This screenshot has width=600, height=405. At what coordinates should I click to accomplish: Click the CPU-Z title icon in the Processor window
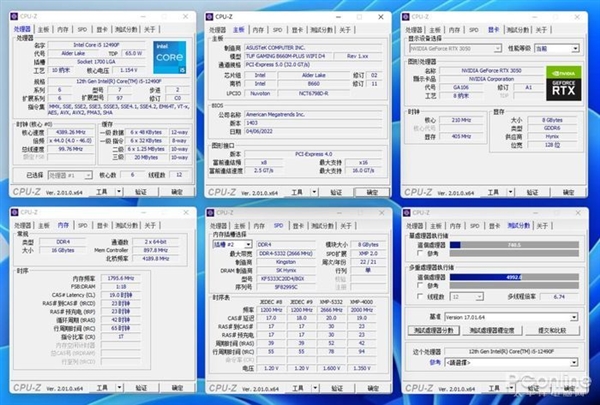[x=15, y=16]
